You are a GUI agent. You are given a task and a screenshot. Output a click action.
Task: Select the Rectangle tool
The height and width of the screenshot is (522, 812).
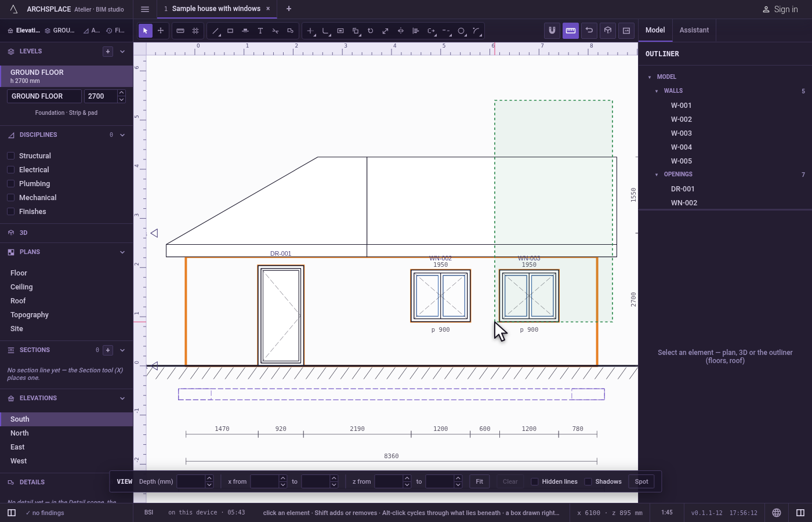230,31
